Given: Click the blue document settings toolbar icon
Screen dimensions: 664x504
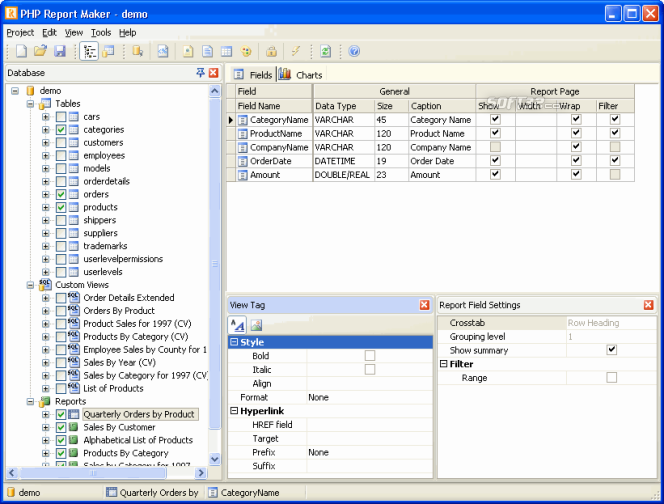Looking at the screenshot, I should coord(207,51).
